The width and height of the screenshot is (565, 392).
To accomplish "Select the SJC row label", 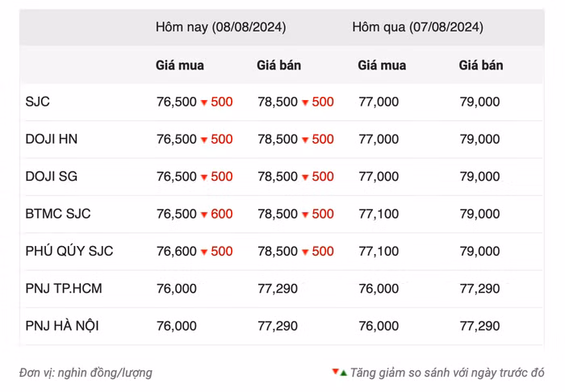I will [x=38, y=102].
